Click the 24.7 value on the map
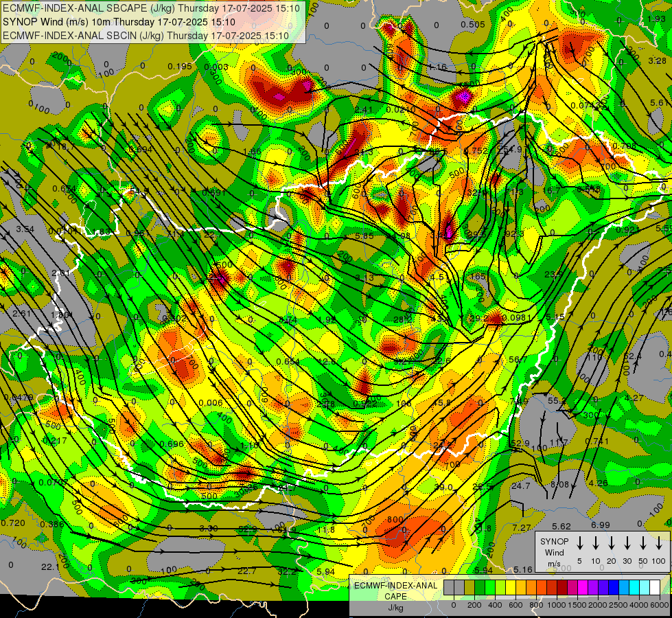This screenshot has height=618, width=672. [521, 486]
